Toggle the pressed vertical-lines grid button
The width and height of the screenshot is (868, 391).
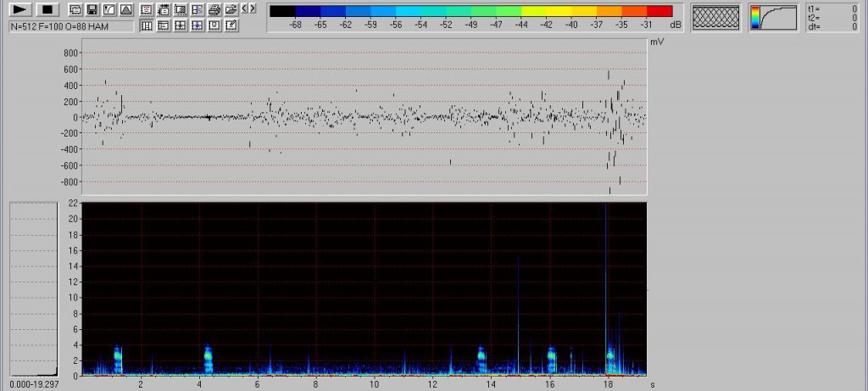[146, 25]
